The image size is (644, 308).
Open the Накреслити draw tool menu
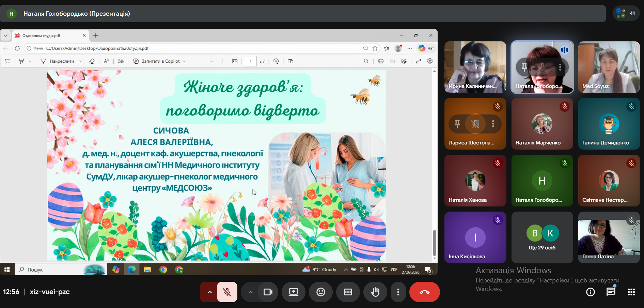[x=61, y=61]
